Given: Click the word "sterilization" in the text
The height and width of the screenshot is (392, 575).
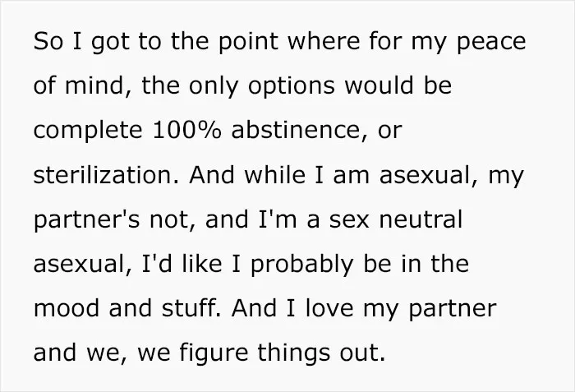Looking at the screenshot, I should click(103, 175).
